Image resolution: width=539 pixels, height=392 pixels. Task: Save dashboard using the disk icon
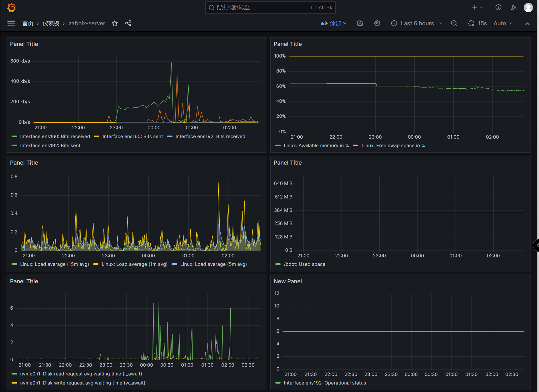pyautogui.click(x=360, y=23)
